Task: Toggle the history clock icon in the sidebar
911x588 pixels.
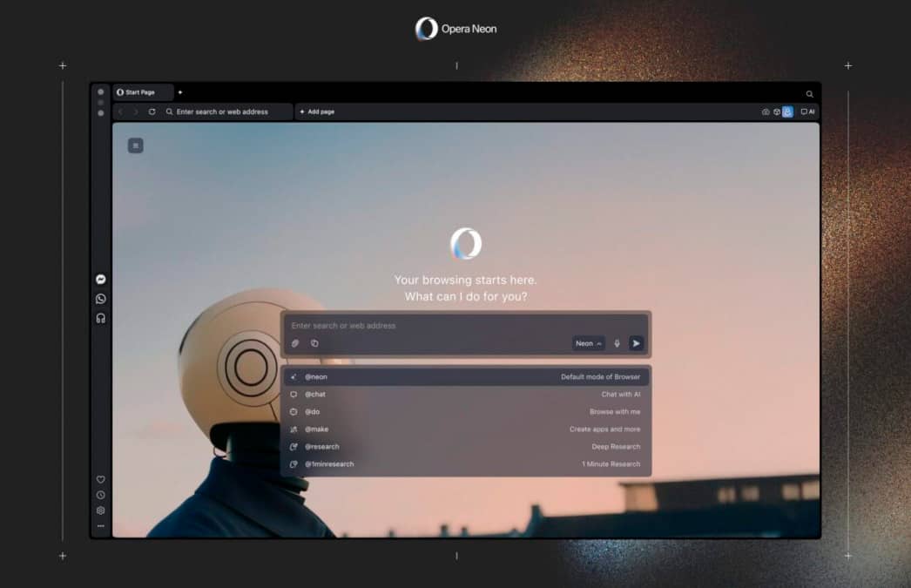Action: point(100,495)
